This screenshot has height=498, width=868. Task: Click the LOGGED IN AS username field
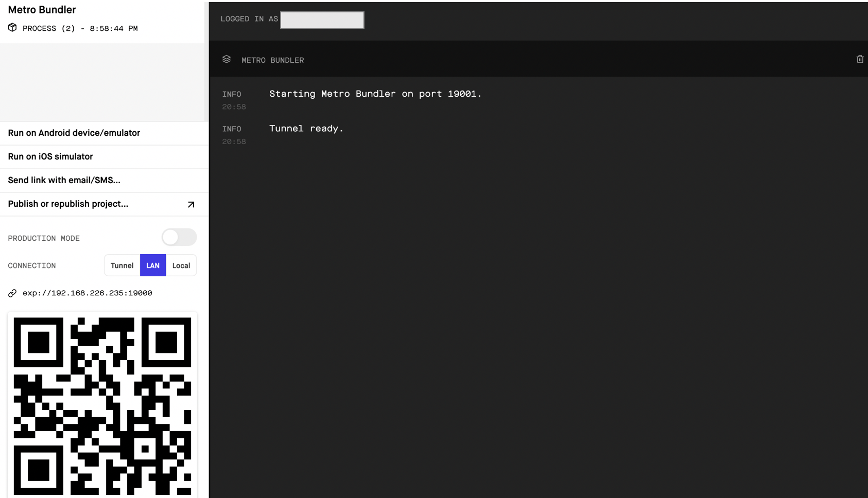[x=322, y=20]
